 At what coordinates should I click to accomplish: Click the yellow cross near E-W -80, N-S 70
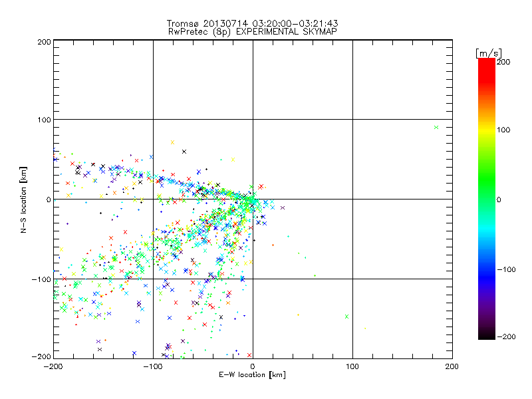tap(172, 142)
